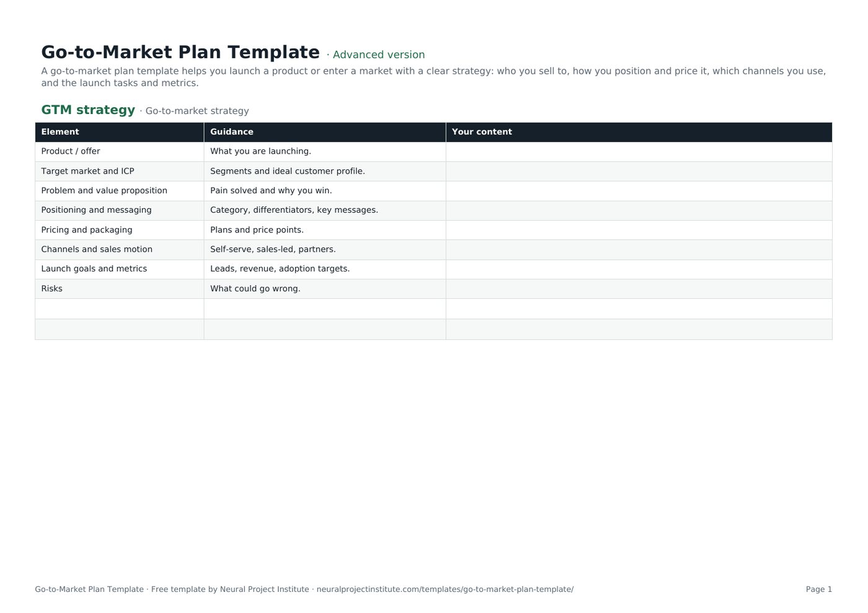Click the 'Element' column header
Viewport: 868px width, 613px height.
click(x=120, y=132)
